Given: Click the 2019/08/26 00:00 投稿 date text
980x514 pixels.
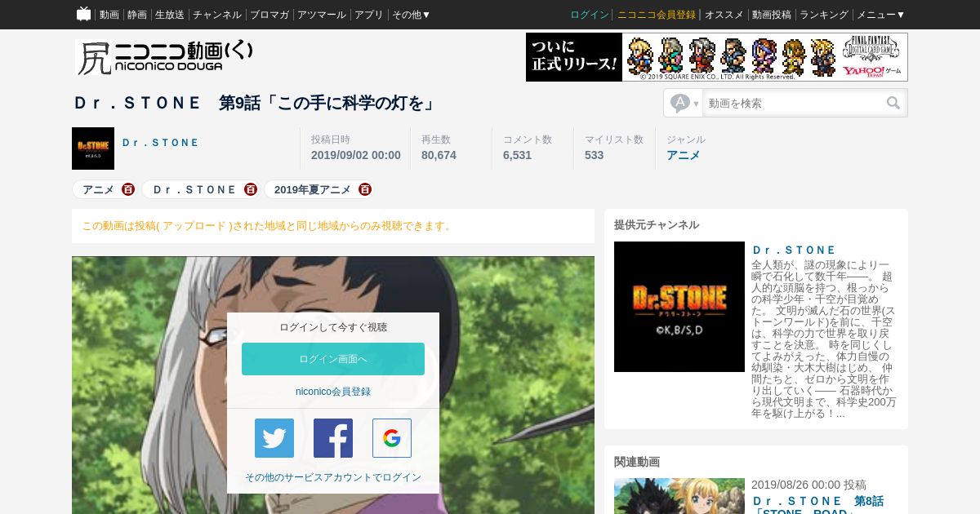Looking at the screenshot, I should [808, 485].
